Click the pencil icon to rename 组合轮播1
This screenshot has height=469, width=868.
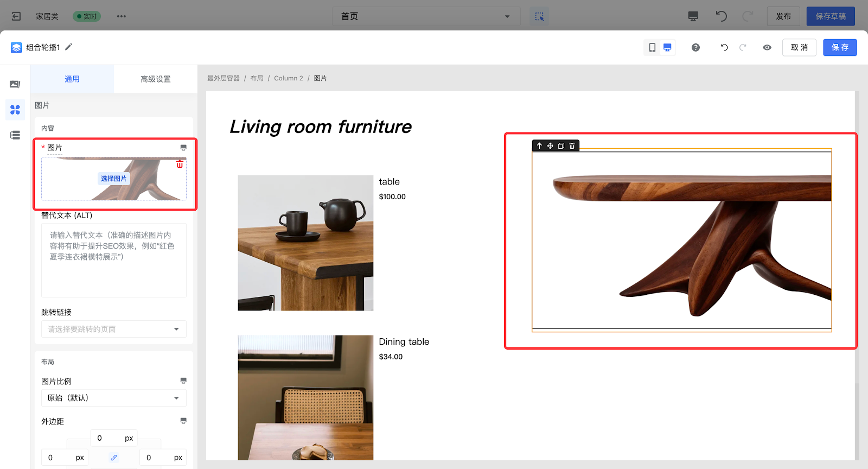[69, 47]
